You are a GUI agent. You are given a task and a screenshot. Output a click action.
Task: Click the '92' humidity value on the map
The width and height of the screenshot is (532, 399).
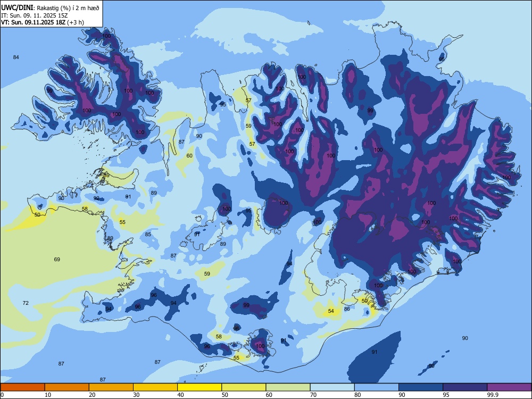click(96, 198)
